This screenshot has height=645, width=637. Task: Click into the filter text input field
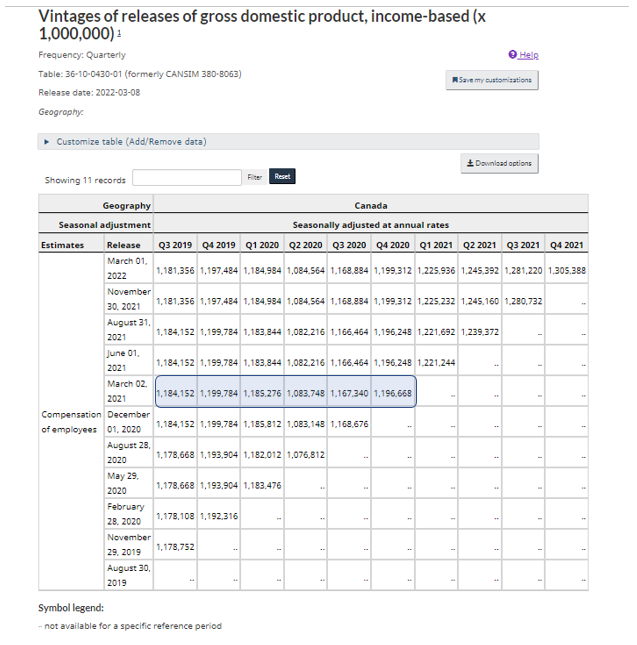pyautogui.click(x=186, y=178)
